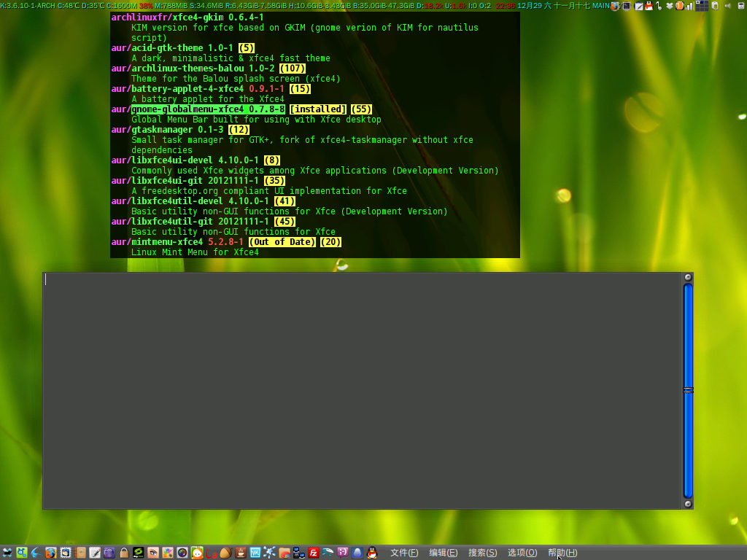Open the clipboard manager tray icon
Image resolution: width=747 pixels, height=560 pixels.
pyautogui.click(x=715, y=6)
